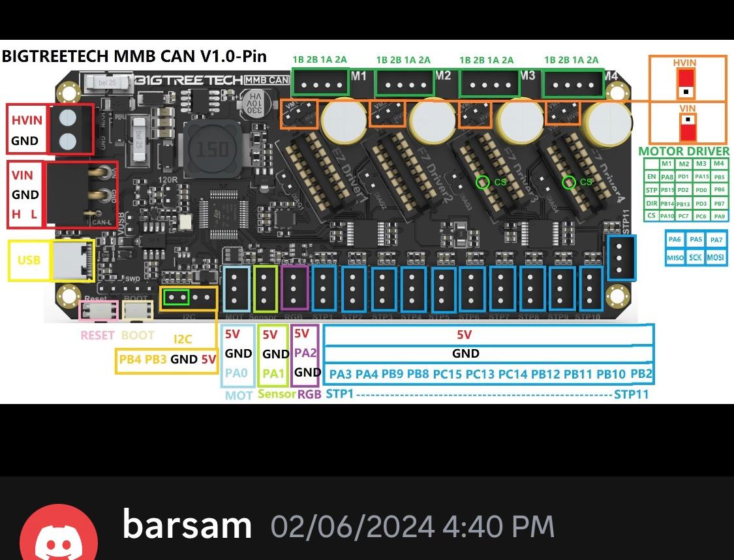Open barsam's user profile name
This screenshot has height=560, width=734.
187,525
